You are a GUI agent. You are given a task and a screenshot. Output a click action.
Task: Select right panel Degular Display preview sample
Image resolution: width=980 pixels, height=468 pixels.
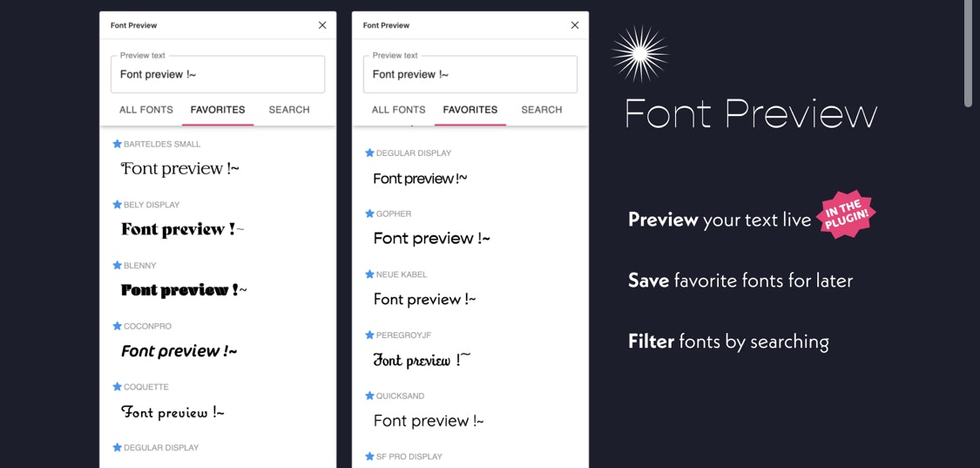click(x=420, y=179)
